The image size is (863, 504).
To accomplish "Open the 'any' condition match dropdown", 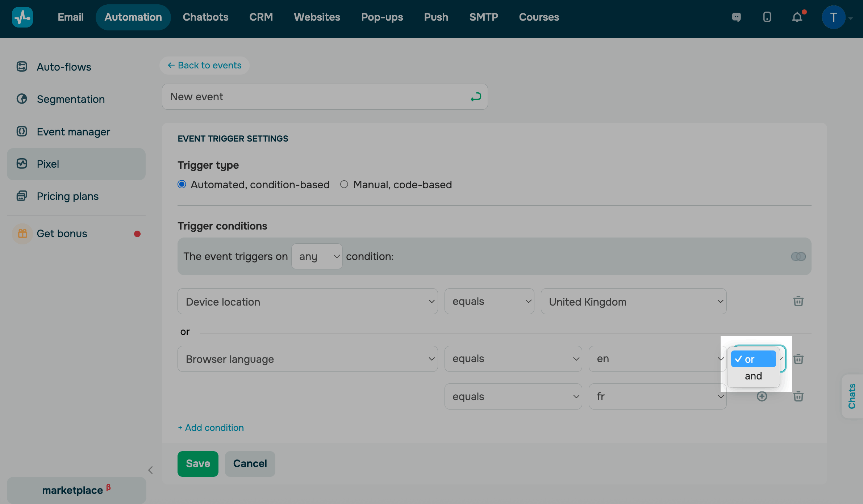I will pyautogui.click(x=317, y=256).
